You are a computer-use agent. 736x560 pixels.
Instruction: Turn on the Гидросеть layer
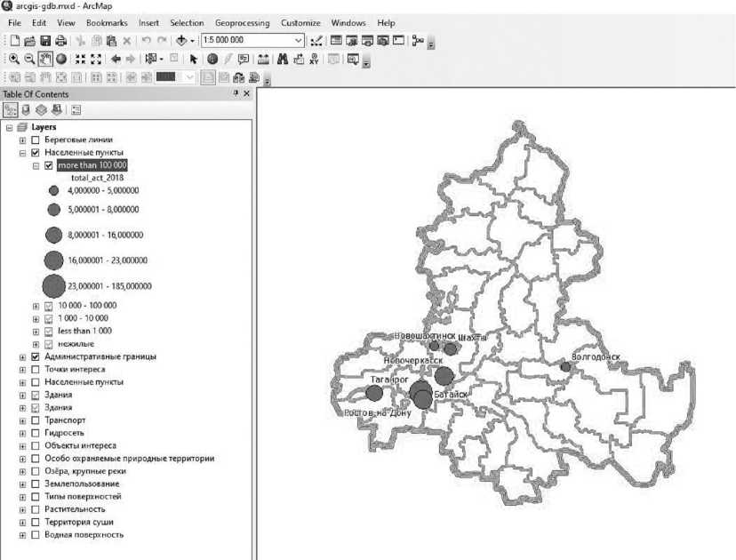point(36,433)
